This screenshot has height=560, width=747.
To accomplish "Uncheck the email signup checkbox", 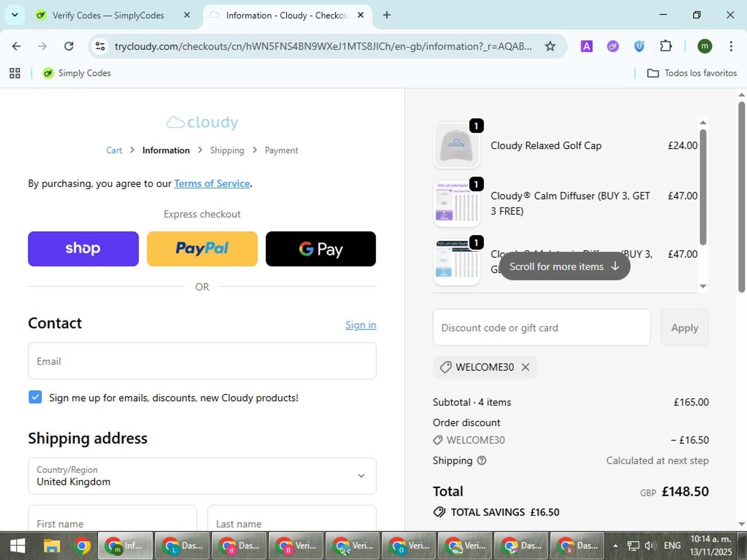I will [35, 397].
